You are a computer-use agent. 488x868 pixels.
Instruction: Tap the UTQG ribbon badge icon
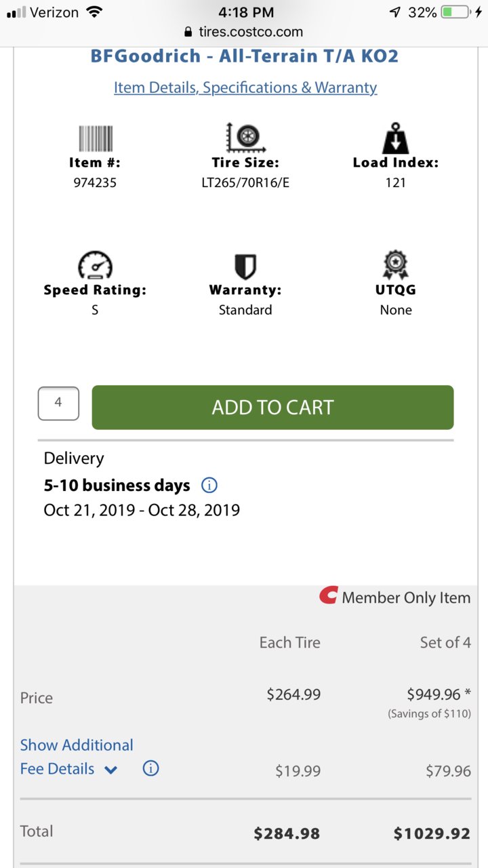(396, 265)
